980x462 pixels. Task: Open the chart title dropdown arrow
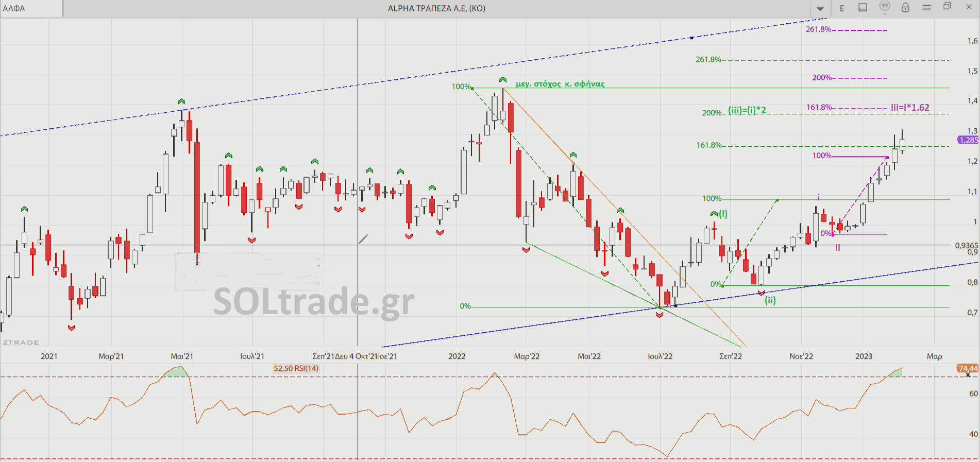pos(820,9)
